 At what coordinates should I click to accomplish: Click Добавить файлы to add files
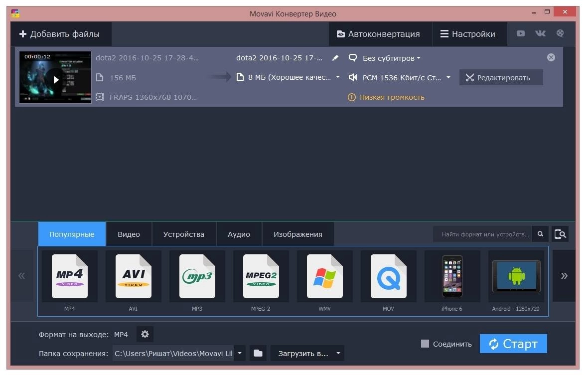tap(61, 34)
